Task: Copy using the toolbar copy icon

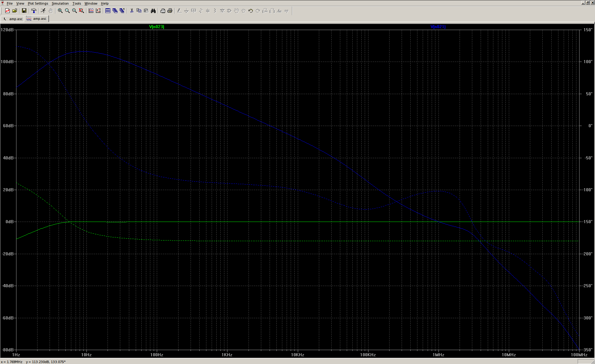Action: click(x=139, y=11)
